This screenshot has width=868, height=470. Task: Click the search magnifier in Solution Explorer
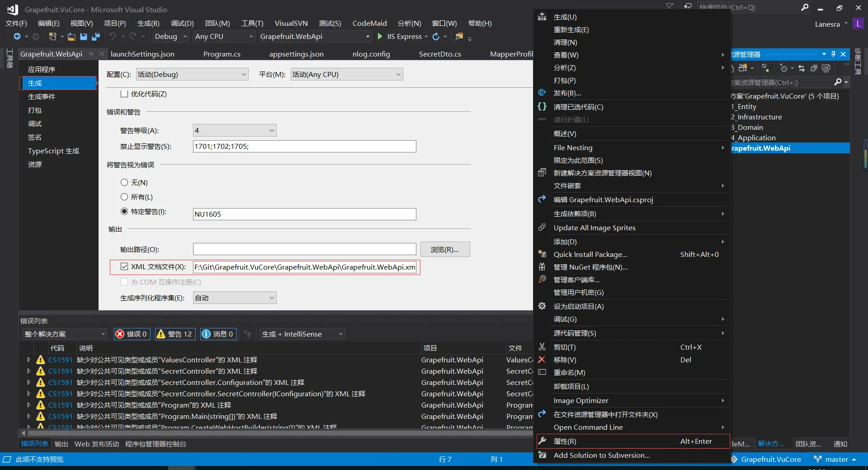[x=839, y=83]
